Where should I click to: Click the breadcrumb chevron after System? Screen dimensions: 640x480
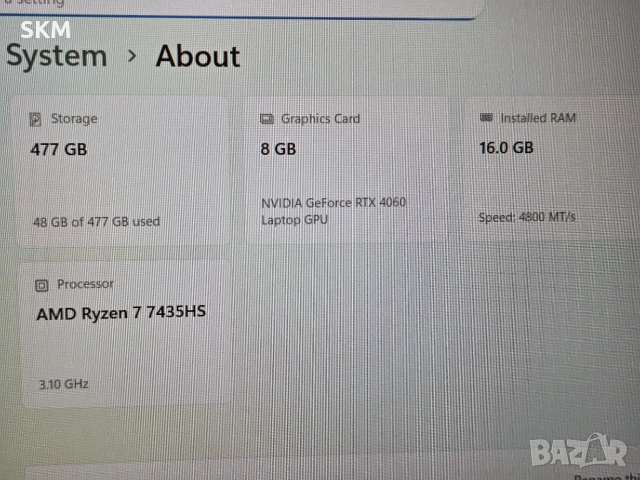(131, 56)
